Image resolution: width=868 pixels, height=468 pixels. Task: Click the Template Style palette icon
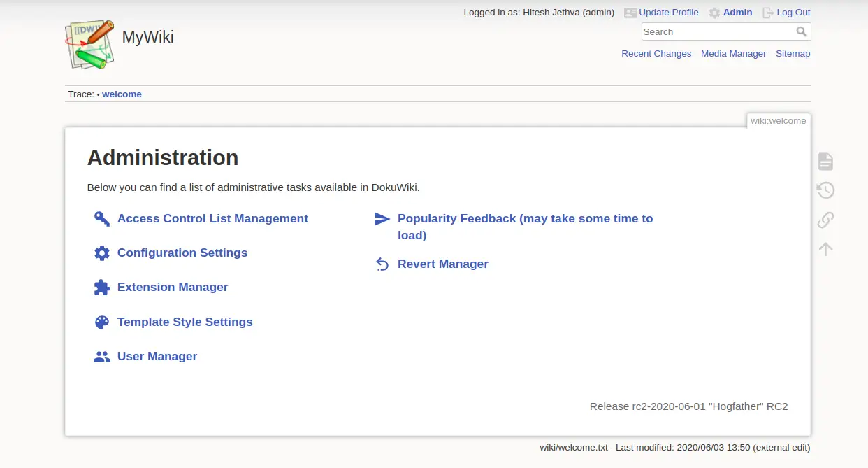[102, 322]
